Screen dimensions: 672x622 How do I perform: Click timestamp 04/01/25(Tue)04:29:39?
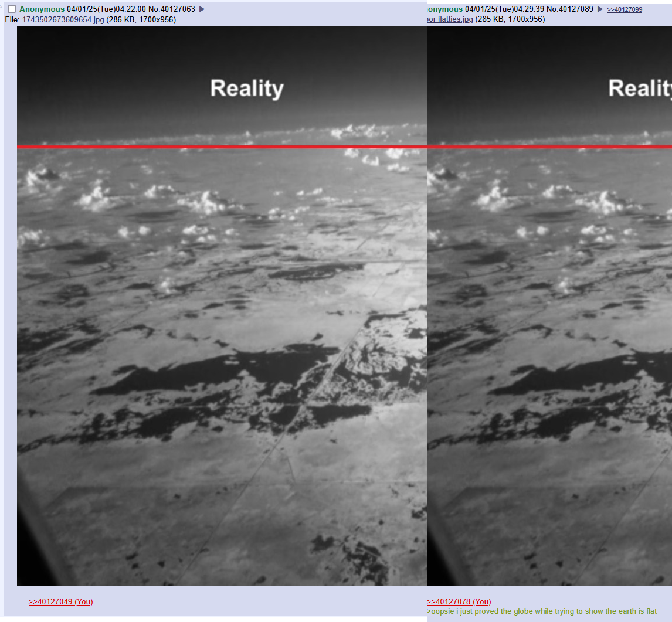(x=505, y=9)
